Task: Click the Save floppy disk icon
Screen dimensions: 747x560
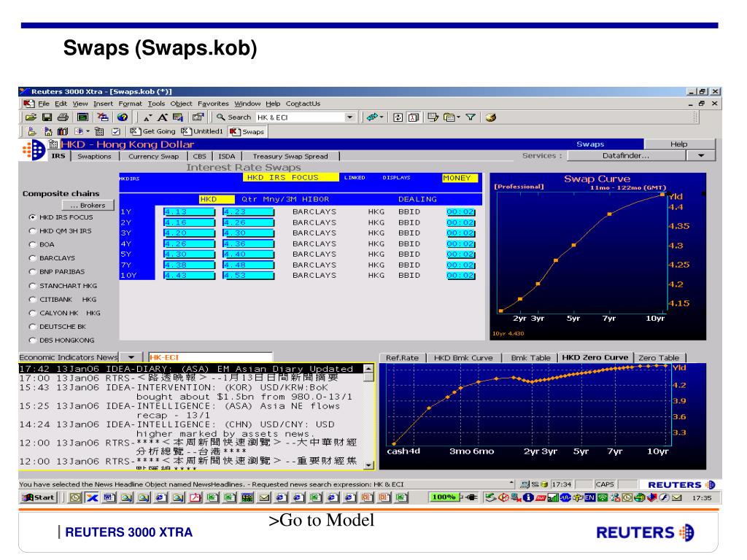Action: [x=47, y=117]
